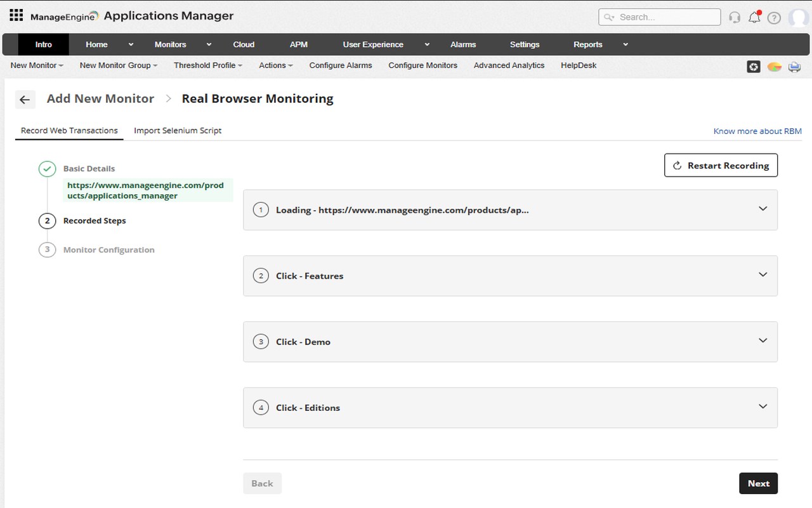Expand the Click - Features step
This screenshot has height=508, width=812.
(x=763, y=275)
